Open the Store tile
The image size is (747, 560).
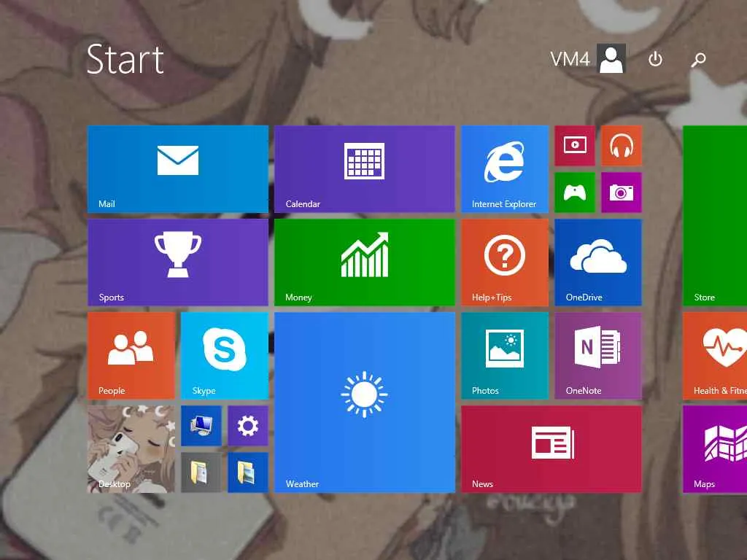(715, 215)
